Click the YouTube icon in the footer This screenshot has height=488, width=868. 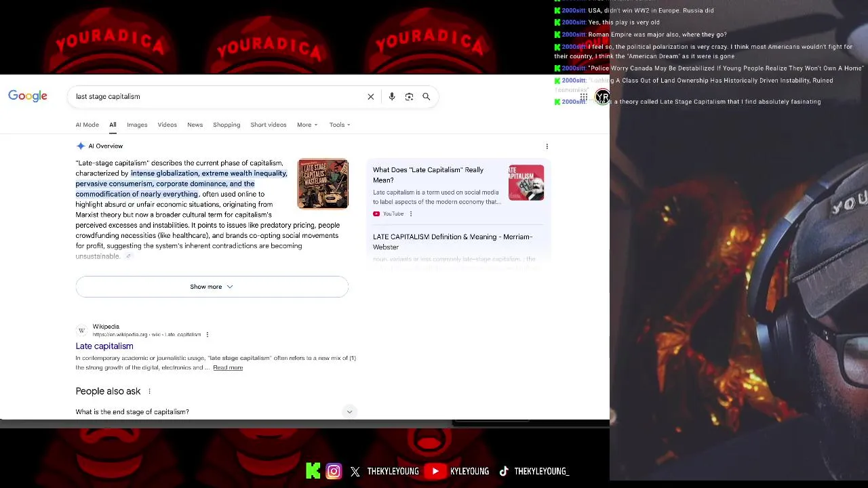coord(435,471)
